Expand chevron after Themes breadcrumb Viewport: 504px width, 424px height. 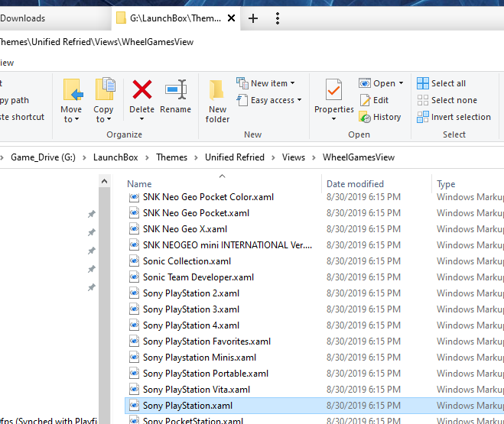pos(196,157)
